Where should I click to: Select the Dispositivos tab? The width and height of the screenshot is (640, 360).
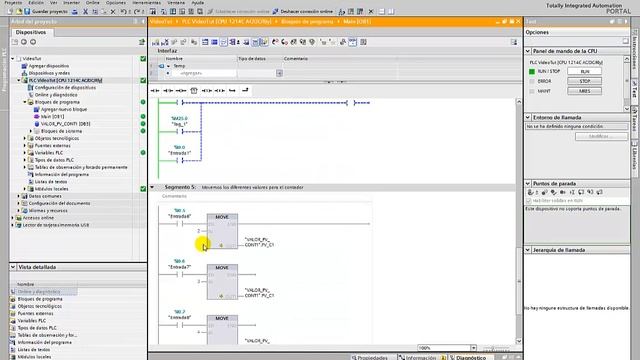point(31,32)
